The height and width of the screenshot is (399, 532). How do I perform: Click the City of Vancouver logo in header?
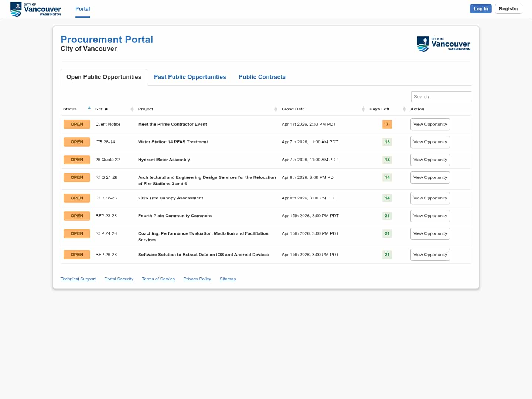pos(35,9)
